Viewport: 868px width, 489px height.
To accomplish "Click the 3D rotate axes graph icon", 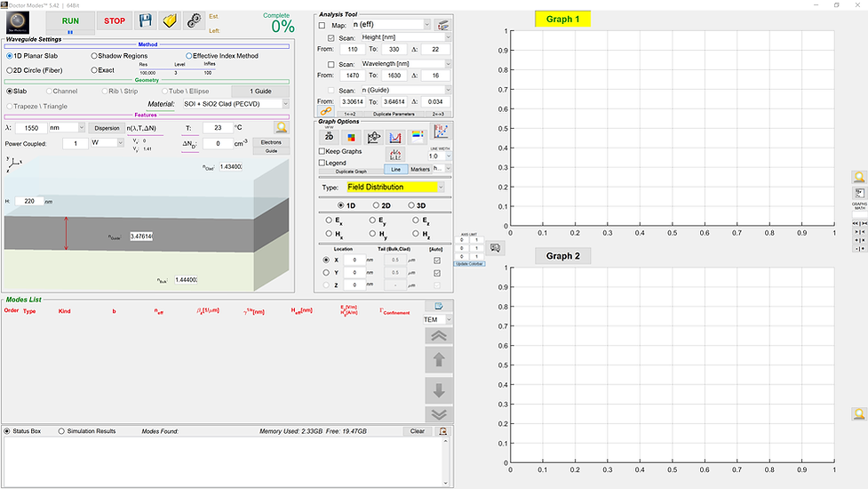I will 374,137.
